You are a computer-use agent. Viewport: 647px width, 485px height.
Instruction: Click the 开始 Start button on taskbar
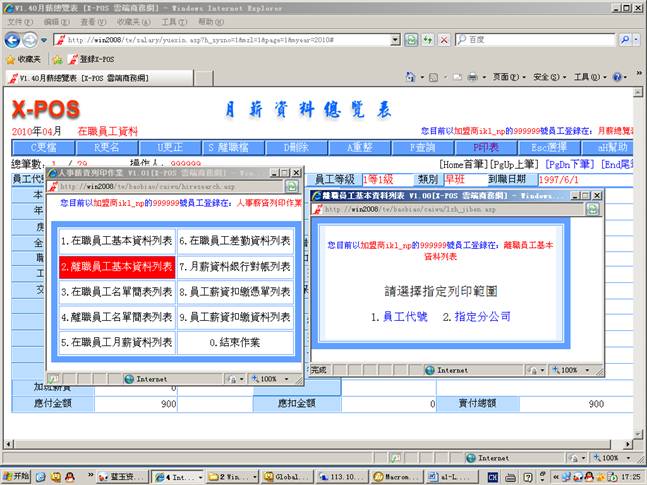pyautogui.click(x=19, y=476)
